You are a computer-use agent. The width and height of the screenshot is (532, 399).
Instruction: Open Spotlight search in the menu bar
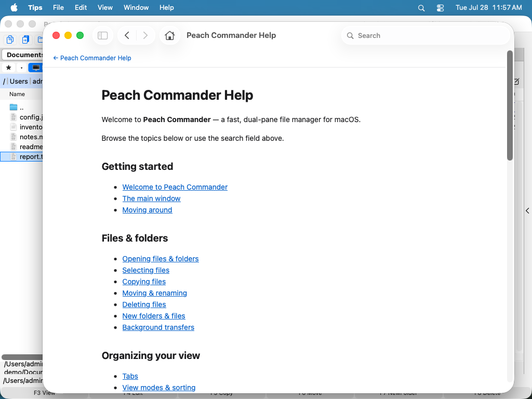pos(421,8)
